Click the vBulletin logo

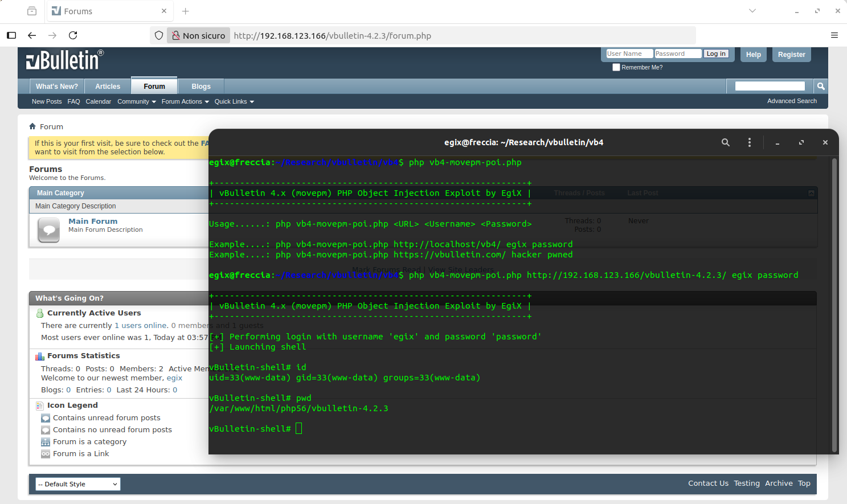(x=65, y=60)
